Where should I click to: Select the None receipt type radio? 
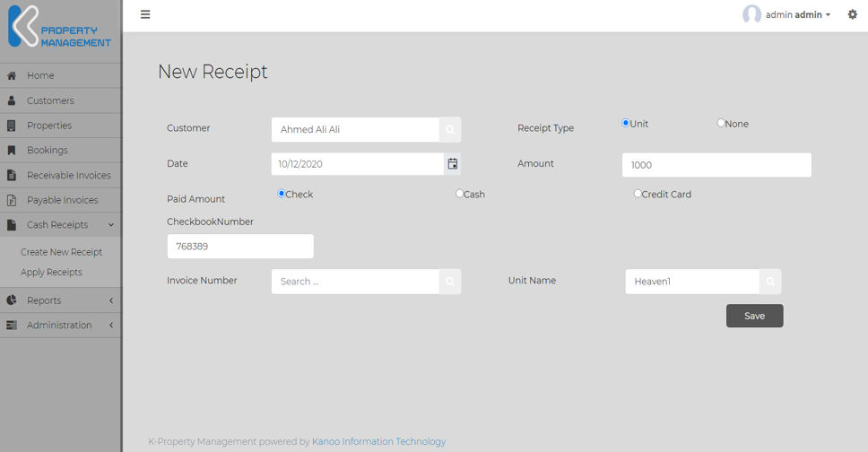tap(721, 123)
